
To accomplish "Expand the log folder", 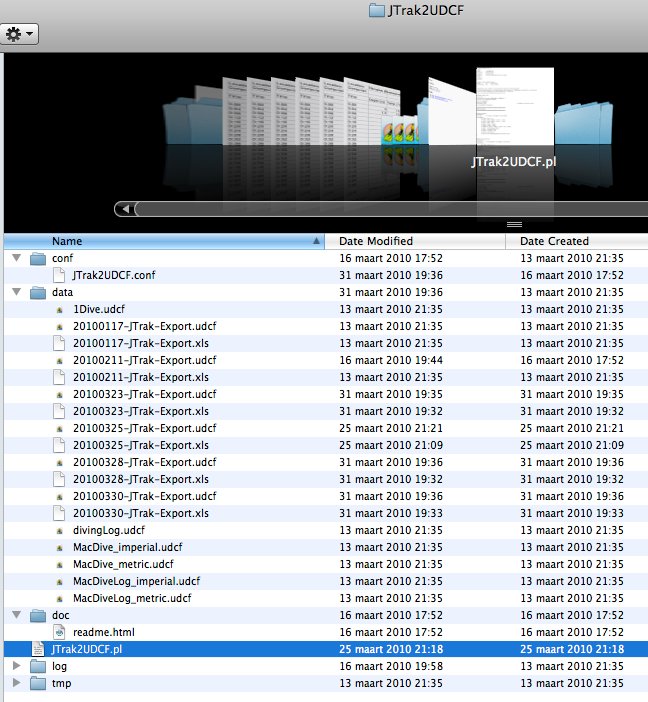I will click(15, 666).
